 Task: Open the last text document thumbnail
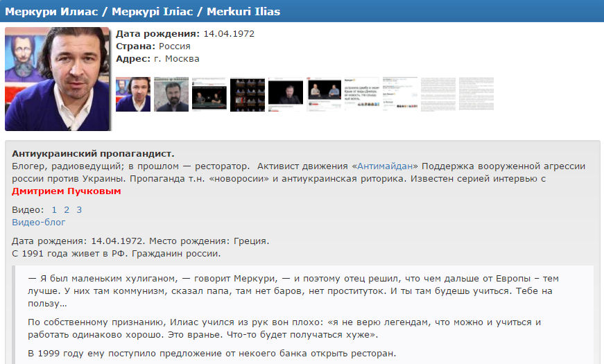[x=476, y=94]
